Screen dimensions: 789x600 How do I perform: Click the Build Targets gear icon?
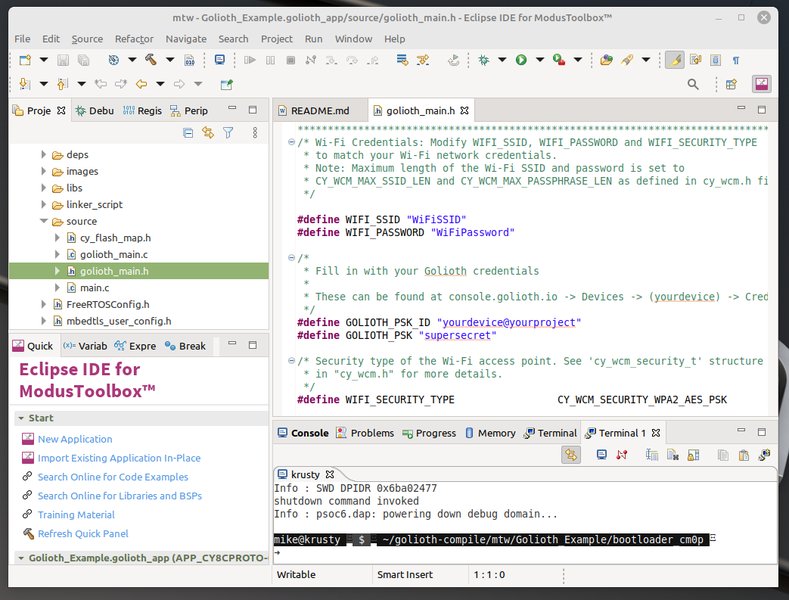114,60
